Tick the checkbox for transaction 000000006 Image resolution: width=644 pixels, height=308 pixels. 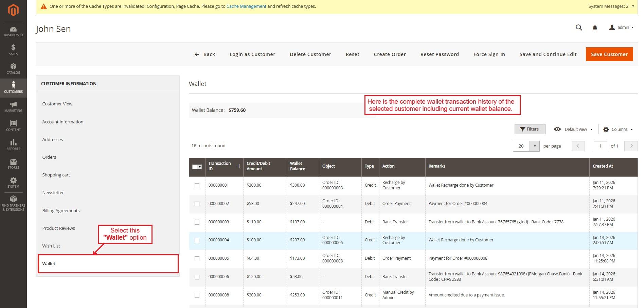pyautogui.click(x=197, y=277)
